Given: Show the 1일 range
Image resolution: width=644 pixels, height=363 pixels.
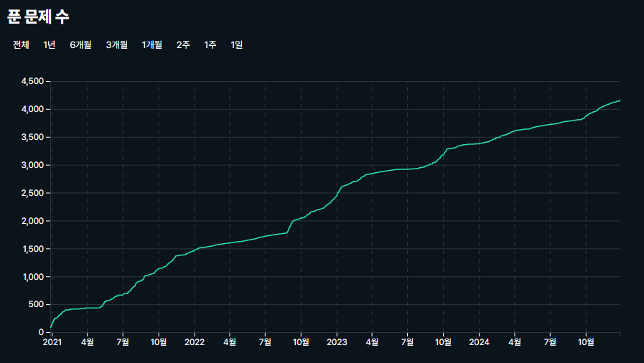Looking at the screenshot, I should (237, 44).
